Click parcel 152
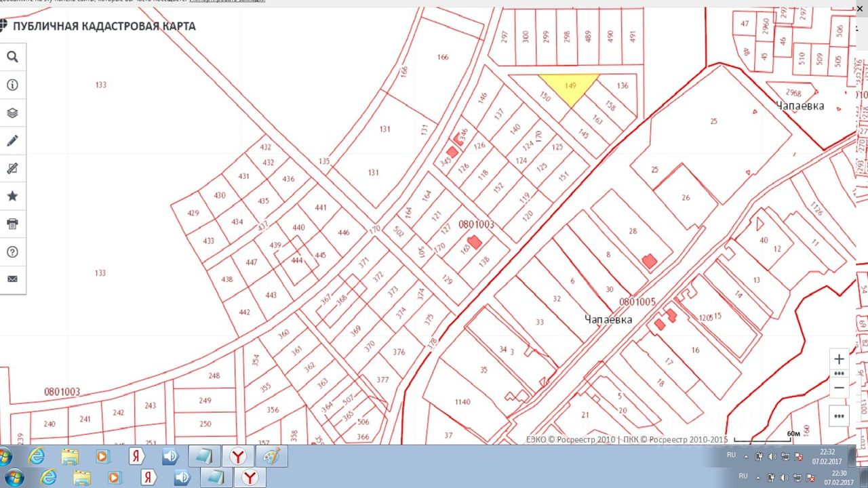 pyautogui.click(x=498, y=188)
